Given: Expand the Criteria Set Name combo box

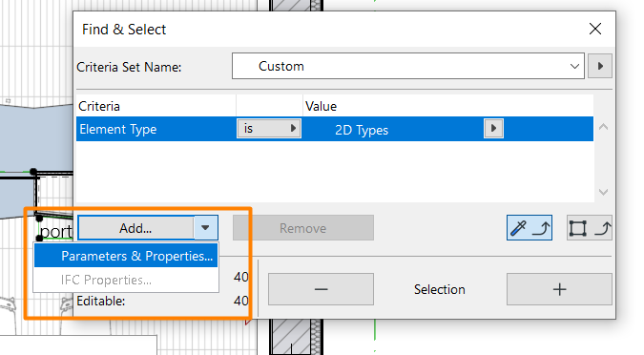Looking at the screenshot, I should coord(407,66).
